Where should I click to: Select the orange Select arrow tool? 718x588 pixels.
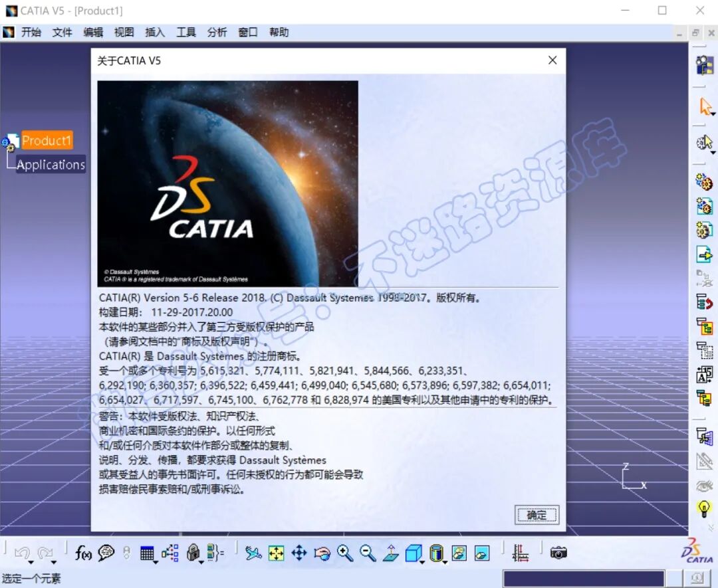click(705, 106)
